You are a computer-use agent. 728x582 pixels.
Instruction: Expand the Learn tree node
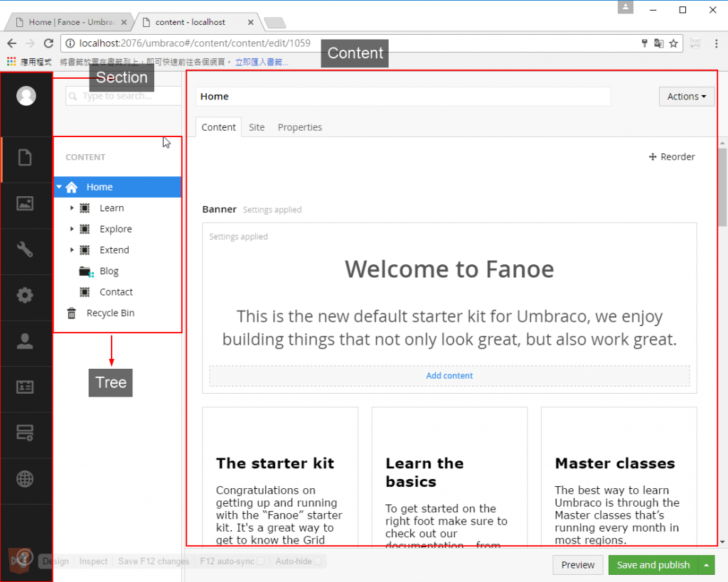tap(72, 208)
